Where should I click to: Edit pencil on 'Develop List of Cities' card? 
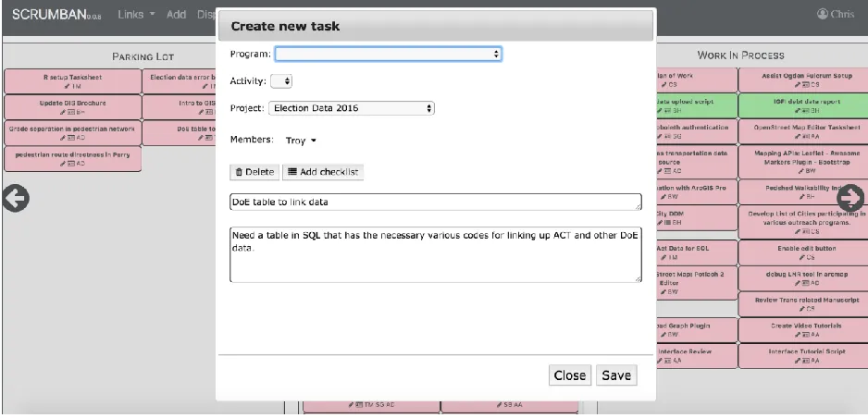click(797, 231)
